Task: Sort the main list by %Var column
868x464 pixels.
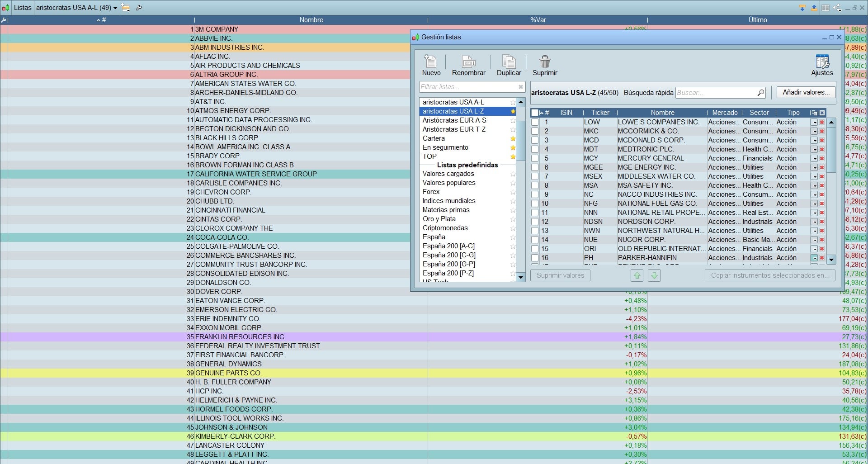Action: pyautogui.click(x=538, y=20)
